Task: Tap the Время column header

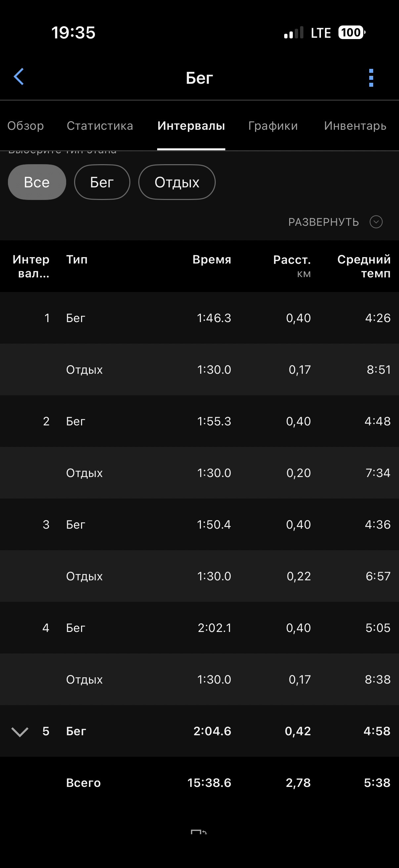Action: point(212,260)
